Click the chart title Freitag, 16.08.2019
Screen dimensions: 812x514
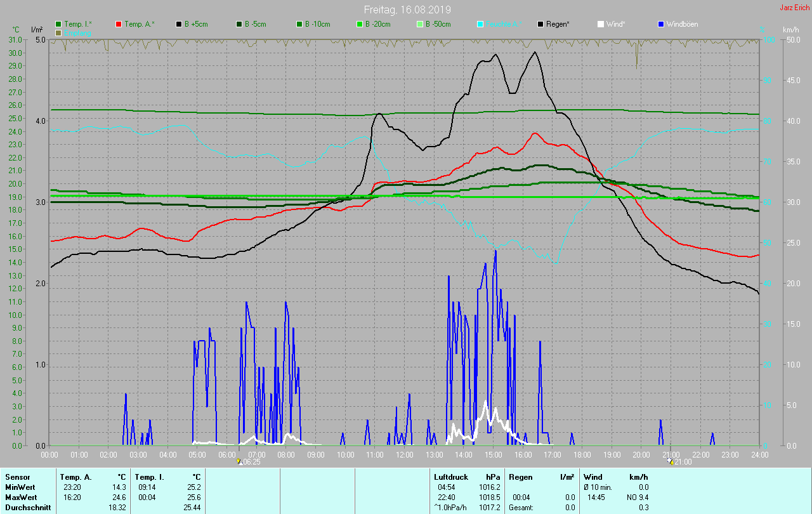(407, 10)
